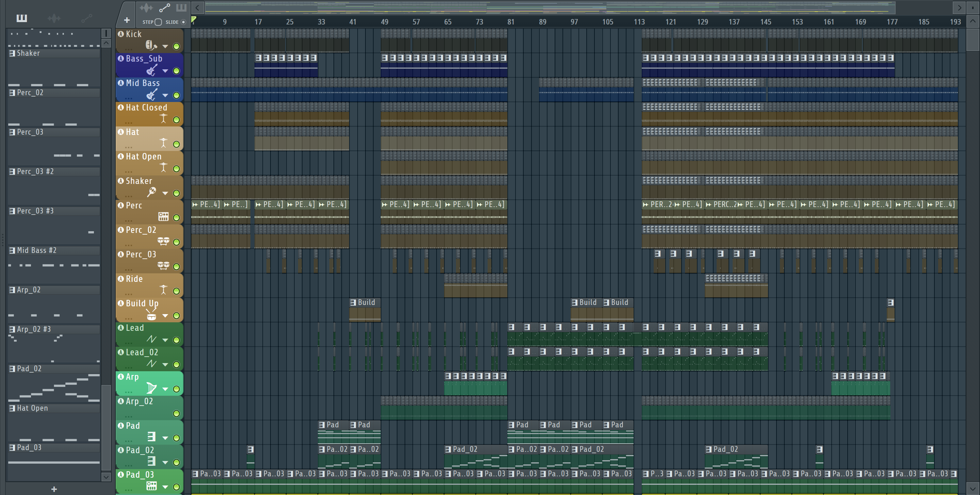Open the Mid Bass track dropdown arrow
The image size is (980, 495).
(x=165, y=96)
